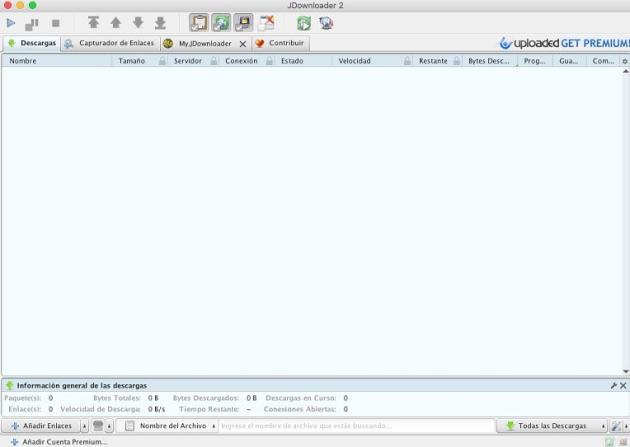Click bottom bar tools settings icon
630x447 pixels.
tap(616, 426)
